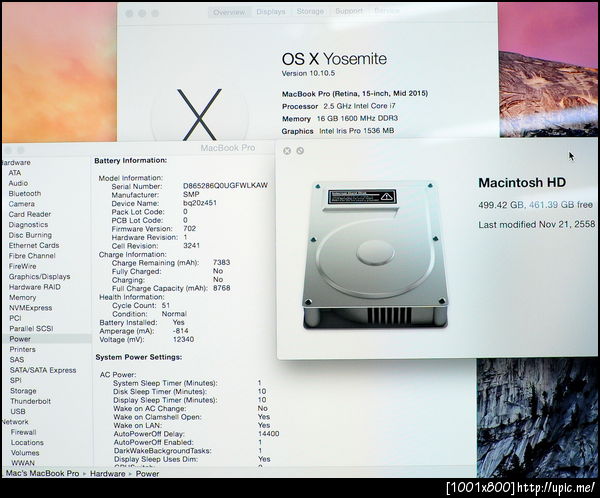Image resolution: width=600 pixels, height=498 pixels.
Task: Click the MacBook Pro window title
Action: (228, 148)
